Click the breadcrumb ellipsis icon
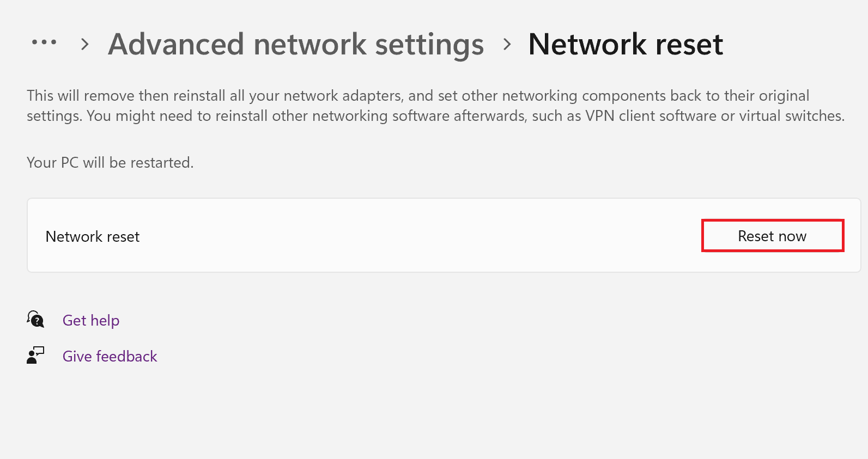The height and width of the screenshot is (459, 868). pyautogui.click(x=44, y=42)
